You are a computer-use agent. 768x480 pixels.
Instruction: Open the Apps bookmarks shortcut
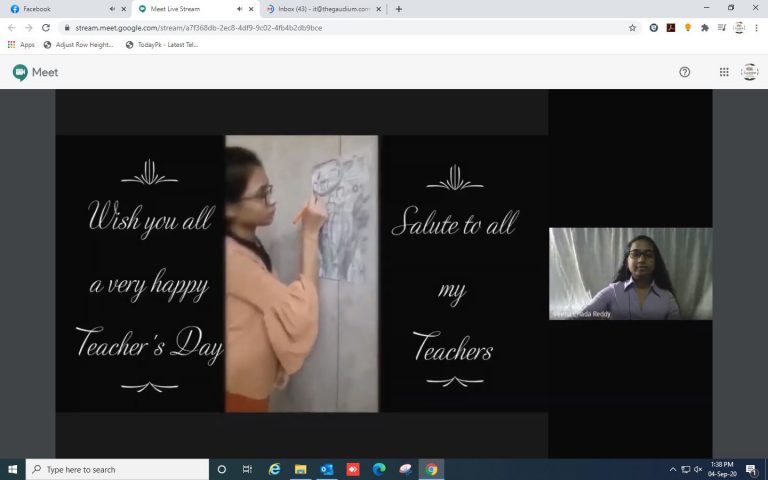click(20, 45)
